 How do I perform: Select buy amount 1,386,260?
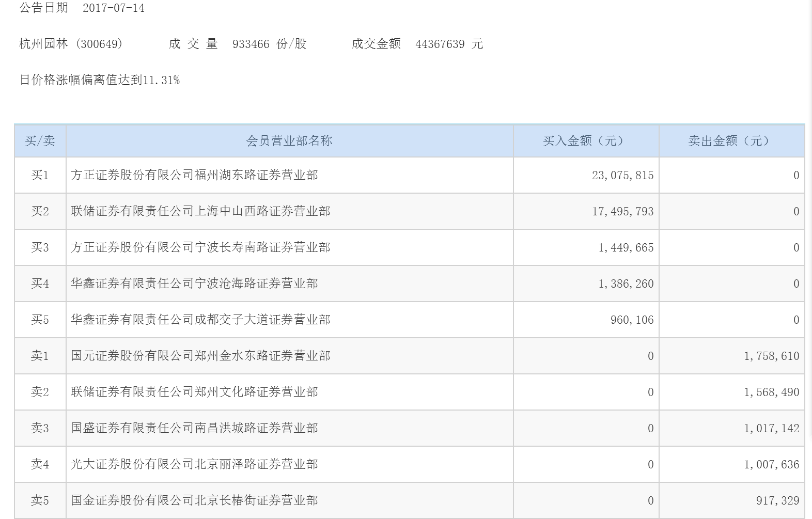[x=626, y=284]
